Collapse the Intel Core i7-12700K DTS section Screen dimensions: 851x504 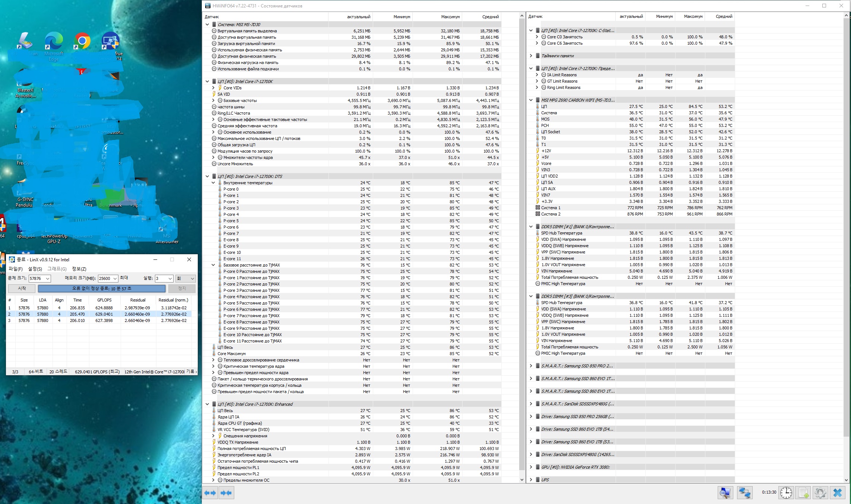pyautogui.click(x=207, y=176)
